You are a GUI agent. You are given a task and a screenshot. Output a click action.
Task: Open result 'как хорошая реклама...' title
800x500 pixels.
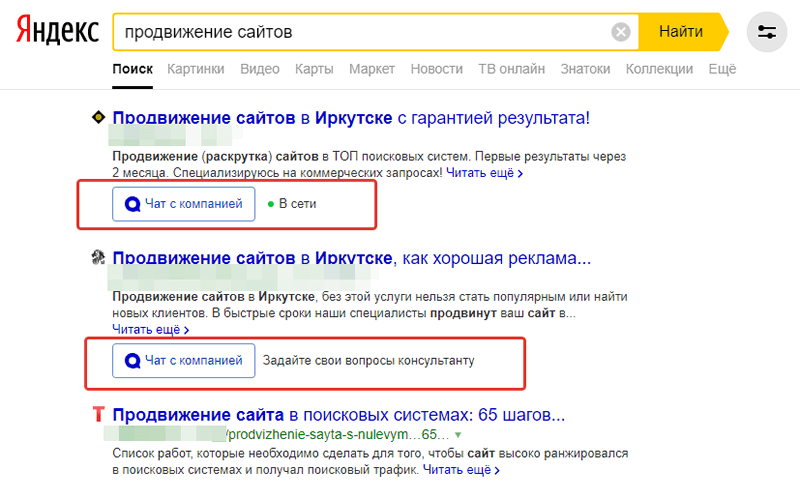352,258
